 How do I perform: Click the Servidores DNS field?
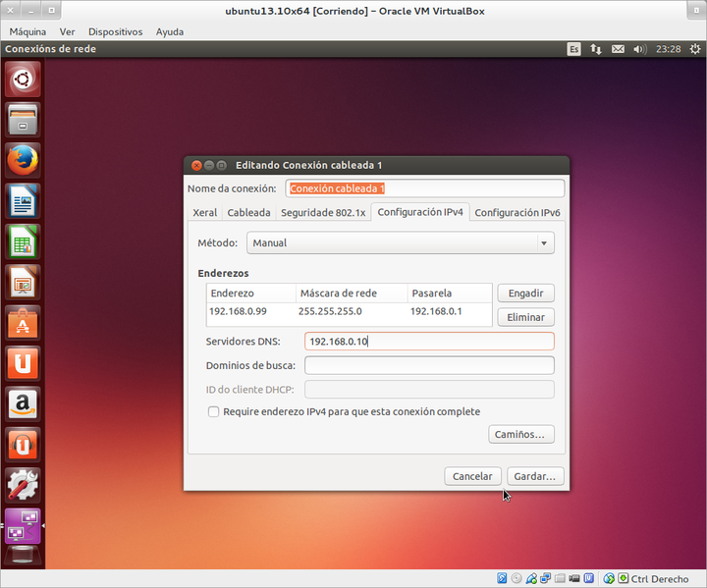click(x=429, y=342)
